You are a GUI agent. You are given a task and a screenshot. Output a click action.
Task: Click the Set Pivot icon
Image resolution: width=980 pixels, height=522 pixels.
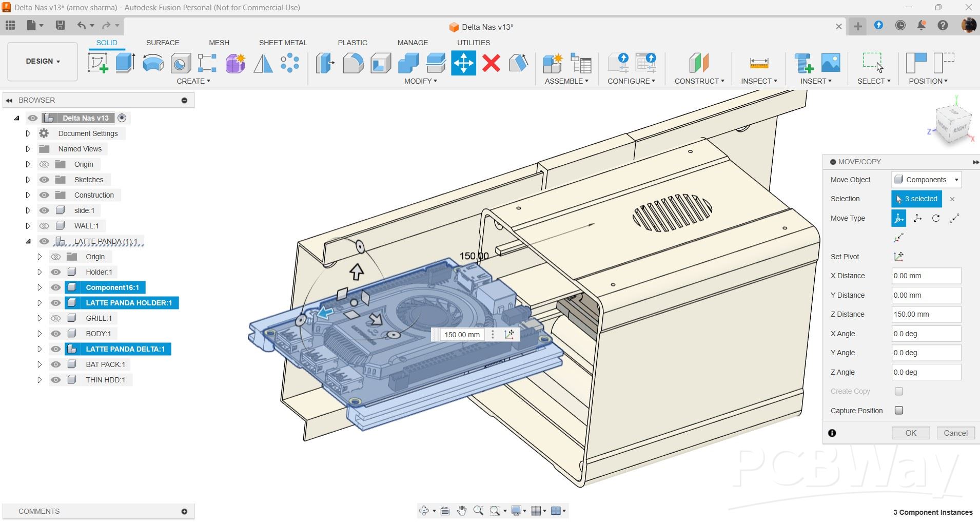(898, 257)
